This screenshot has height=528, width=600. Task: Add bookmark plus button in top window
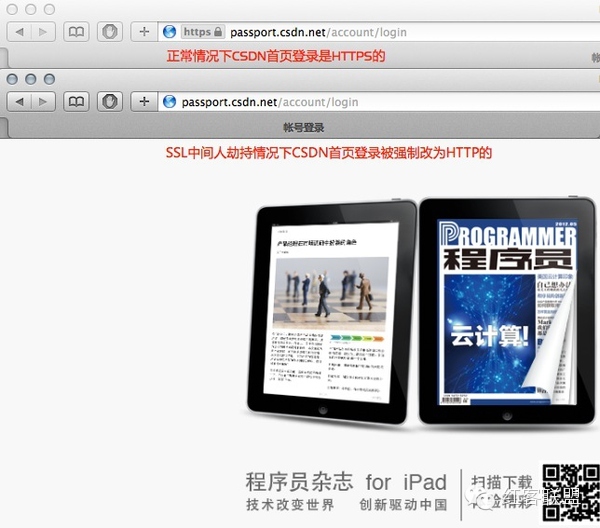pyautogui.click(x=144, y=32)
